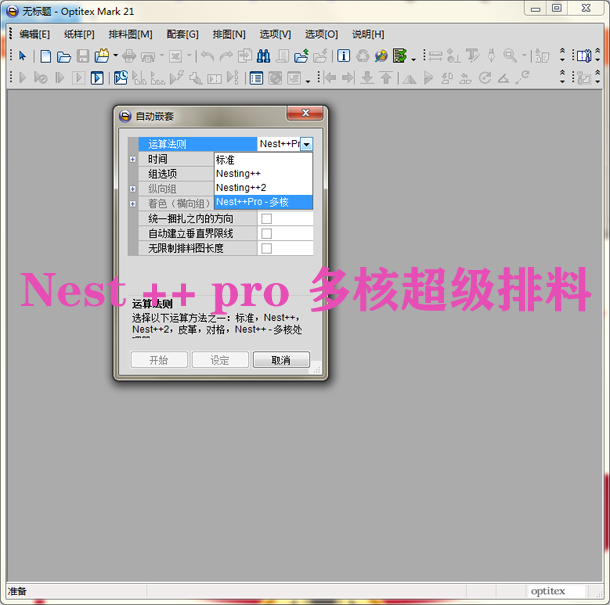The height and width of the screenshot is (605, 610).
Task: Click the first gray play triangle icon
Action: pyautogui.click(x=23, y=78)
